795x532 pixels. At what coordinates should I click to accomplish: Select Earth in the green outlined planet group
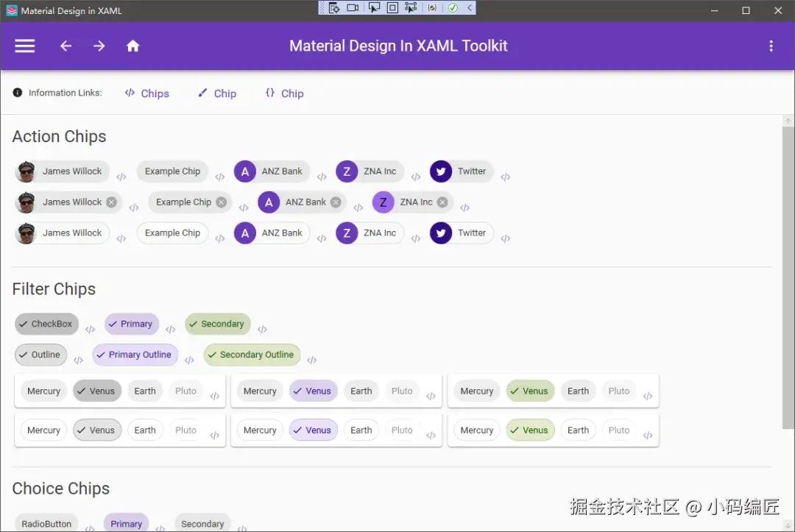578,430
